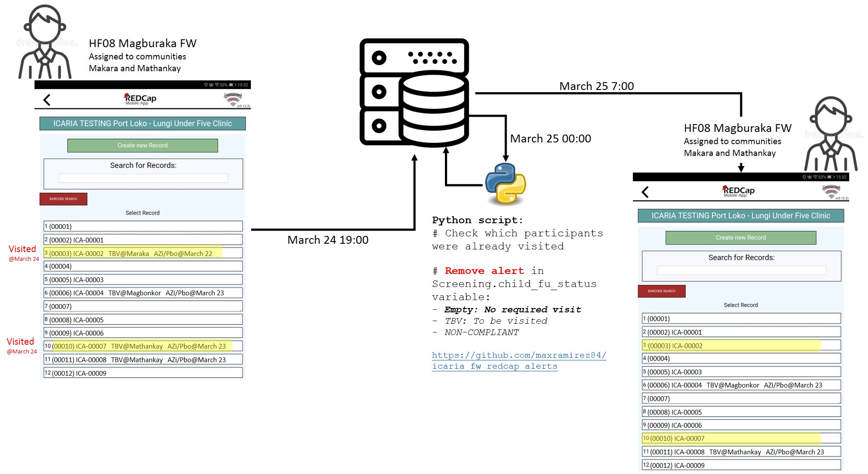The height and width of the screenshot is (474, 868).
Task: Tap the back arrow in left REDCap app
Action: (x=47, y=100)
